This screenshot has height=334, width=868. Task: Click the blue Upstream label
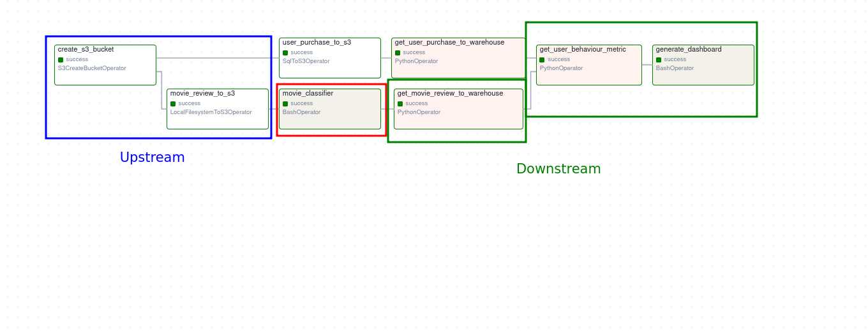pos(152,157)
